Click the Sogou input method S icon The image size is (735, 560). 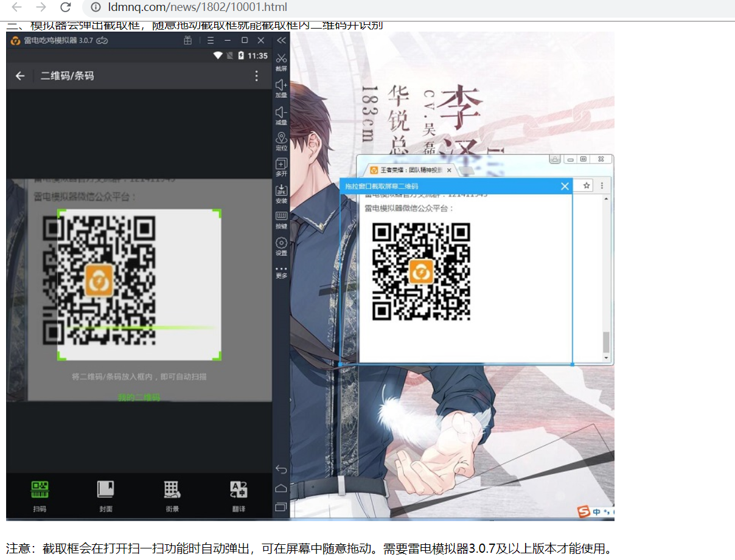(x=584, y=512)
